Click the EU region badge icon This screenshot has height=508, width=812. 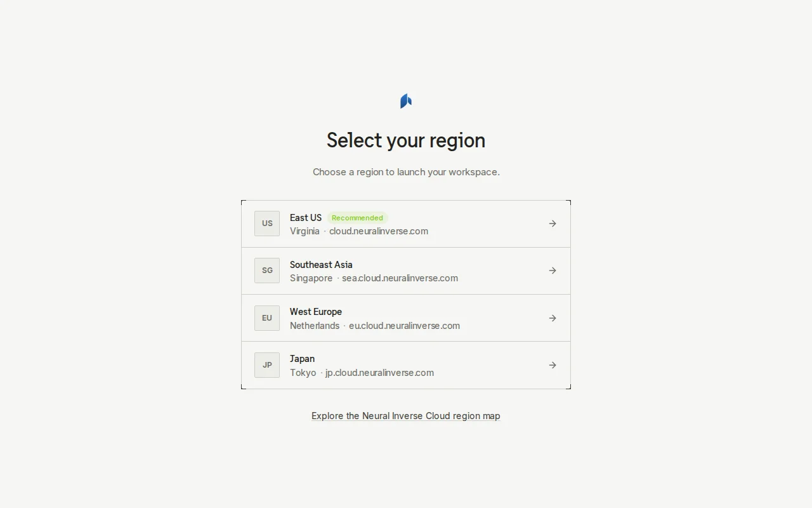click(x=267, y=318)
